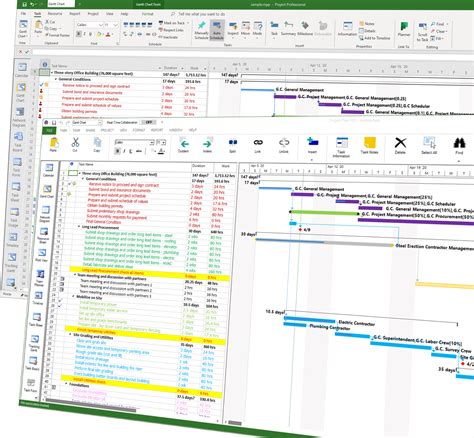Click Details button in Project Professional Properties
Screen dimensions: 474x438
[x=367, y=31]
